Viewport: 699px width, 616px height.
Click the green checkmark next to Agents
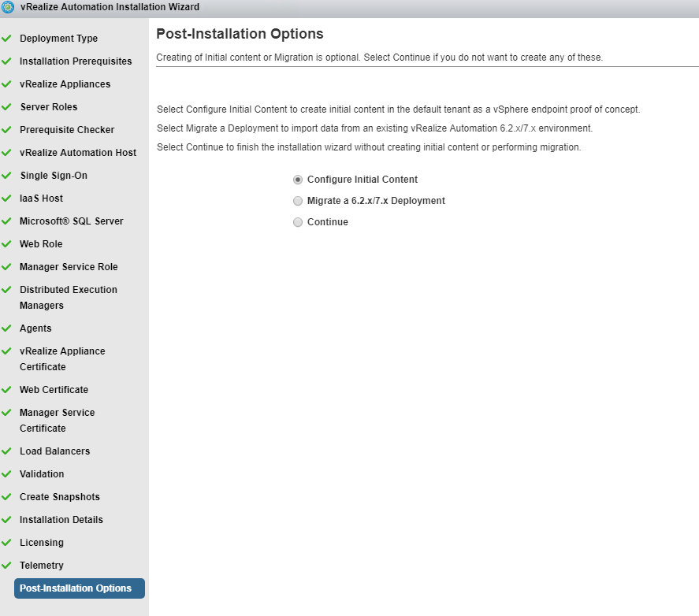[x=7, y=328]
